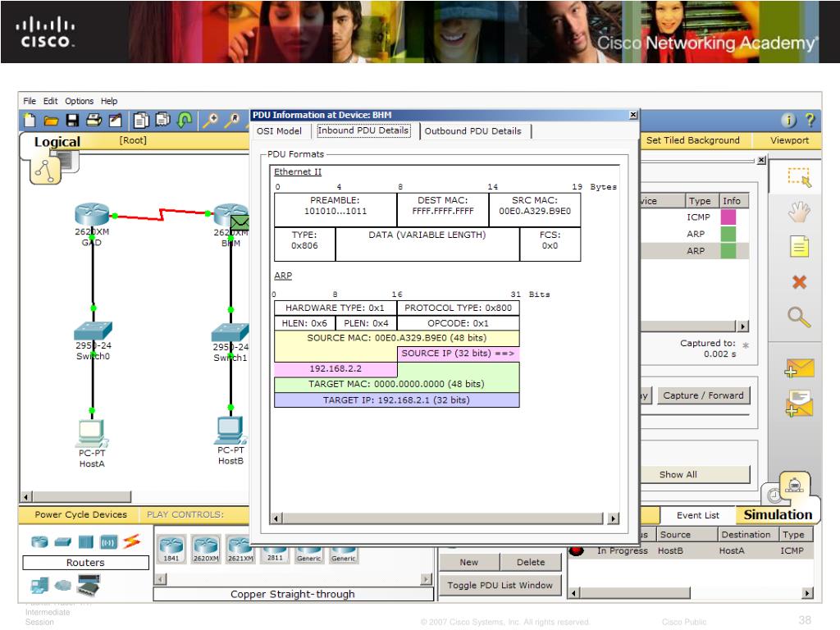
Task: Click Delete in the PDU list controls
Action: [531, 562]
